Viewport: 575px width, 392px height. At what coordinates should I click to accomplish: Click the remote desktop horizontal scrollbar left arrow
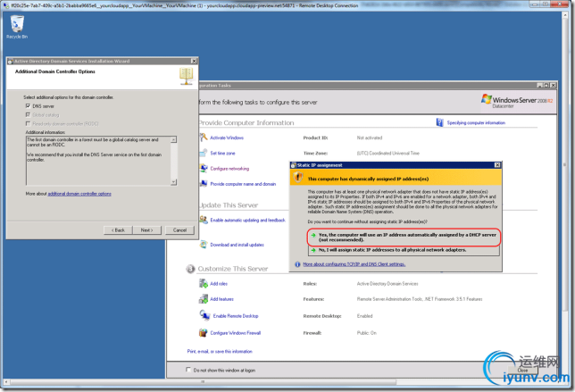click(x=6, y=382)
